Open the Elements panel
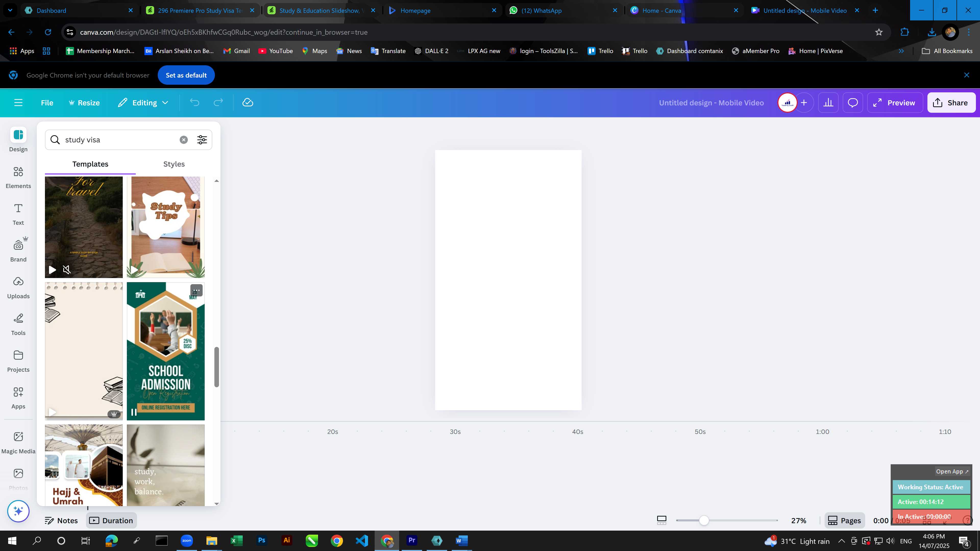 [18, 178]
